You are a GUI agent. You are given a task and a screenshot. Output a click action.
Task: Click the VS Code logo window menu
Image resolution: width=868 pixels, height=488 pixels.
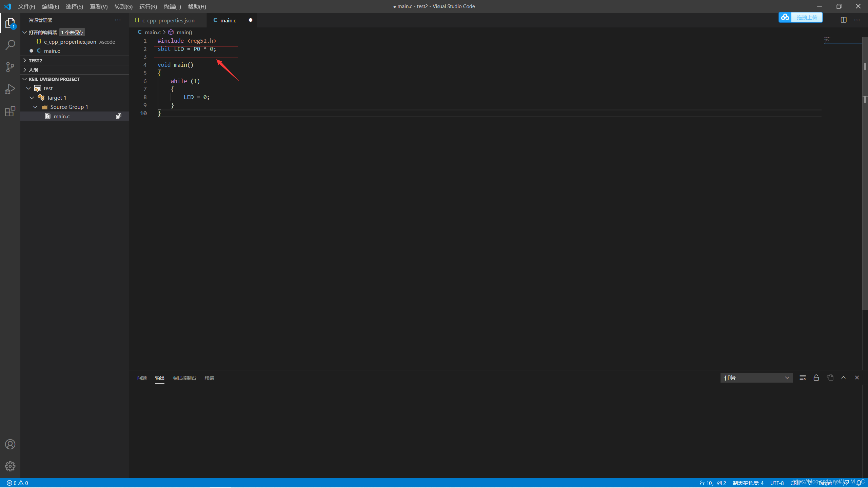7,6
